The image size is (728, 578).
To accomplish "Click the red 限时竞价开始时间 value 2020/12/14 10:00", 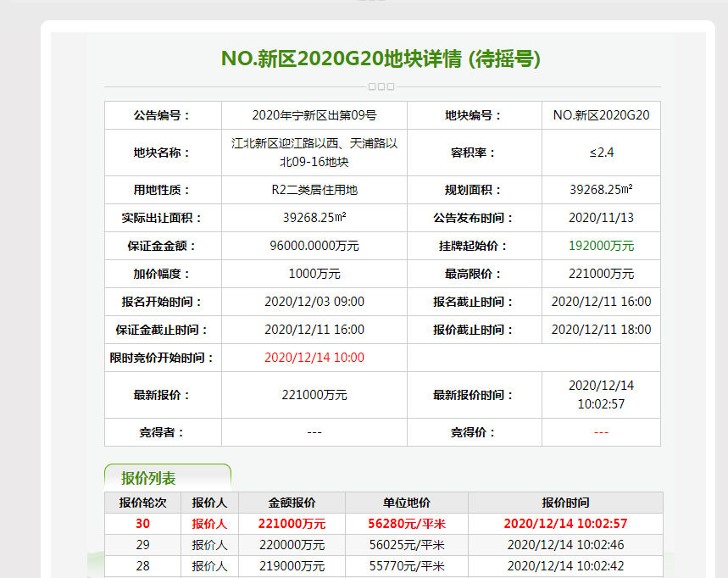I will [314, 358].
